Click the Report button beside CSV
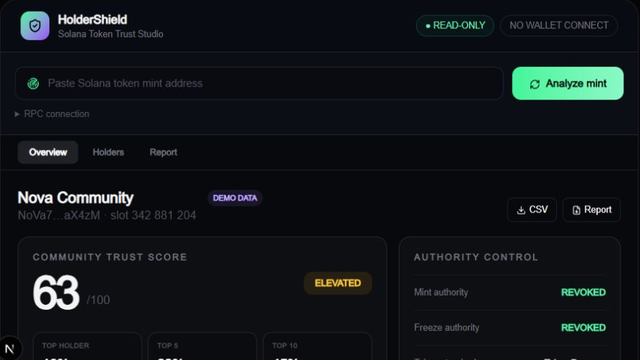The height and width of the screenshot is (360, 640). click(x=591, y=210)
